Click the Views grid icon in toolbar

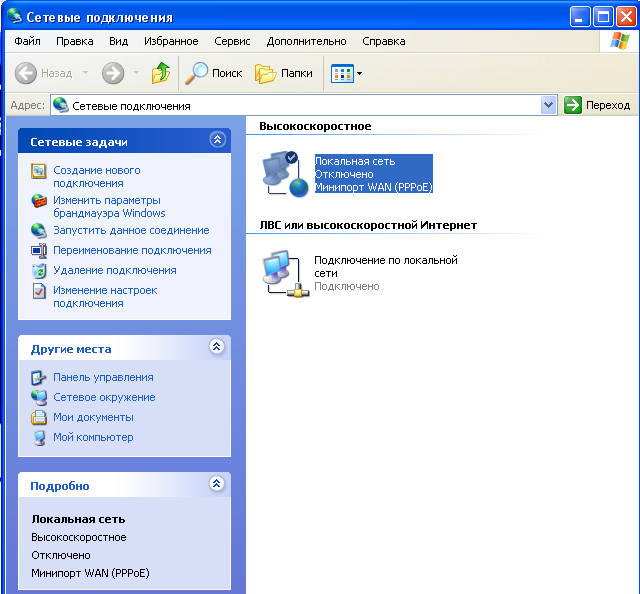(342, 73)
